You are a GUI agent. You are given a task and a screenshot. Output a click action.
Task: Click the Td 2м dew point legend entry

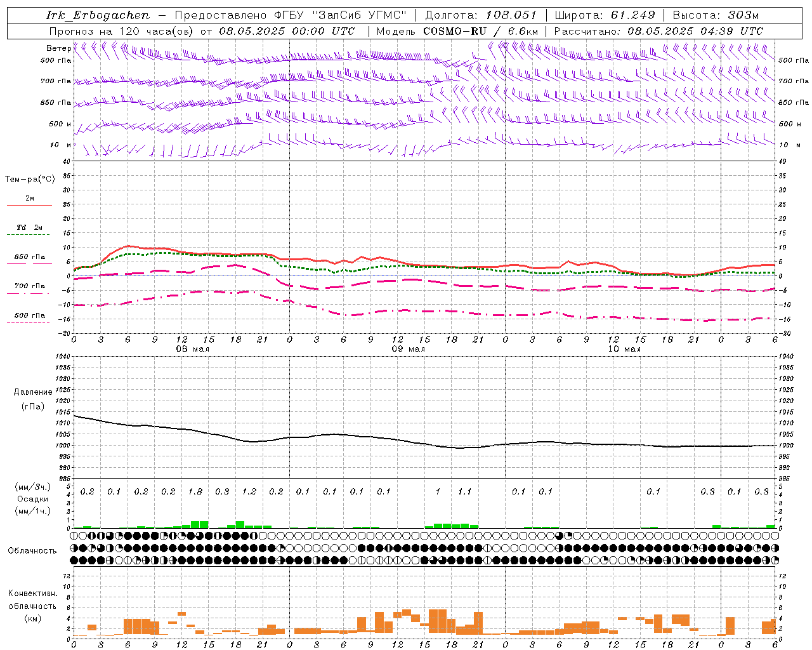pos(30,227)
